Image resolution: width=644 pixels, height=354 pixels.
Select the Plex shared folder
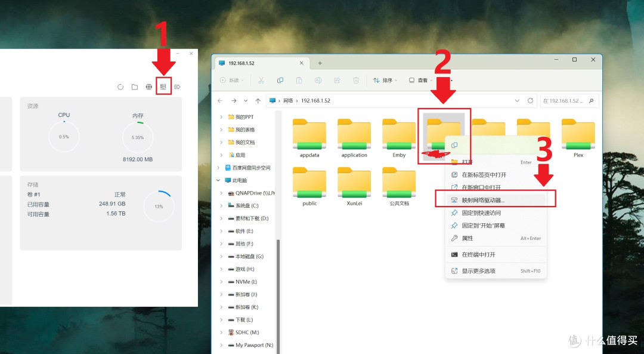coord(578,138)
